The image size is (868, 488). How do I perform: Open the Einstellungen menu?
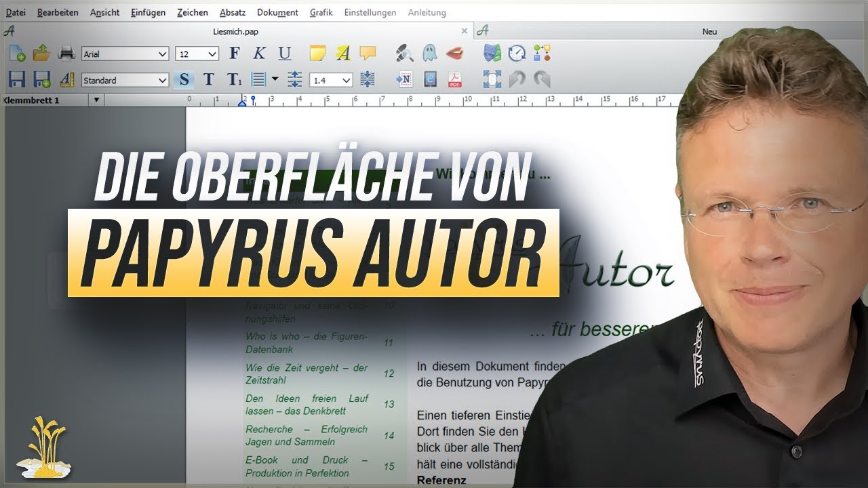tap(370, 12)
